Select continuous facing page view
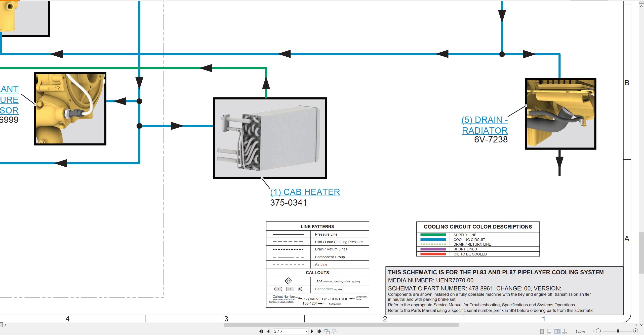 (565, 331)
